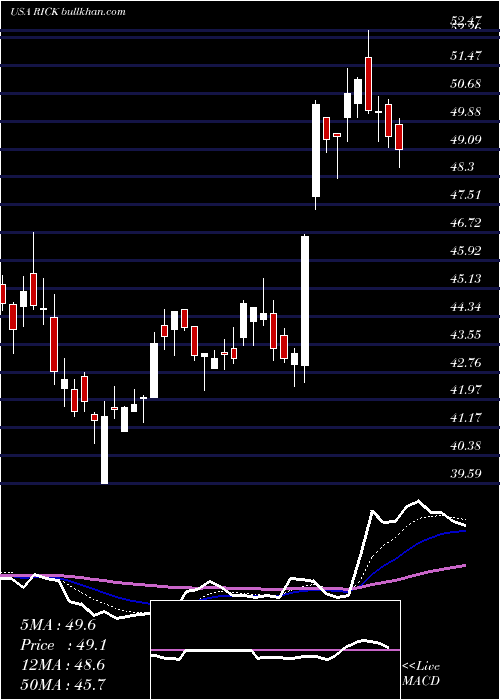Viewport: 500px width, 700px height.
Task: Click the tallest white gap-up candle near 46.72
Action: (x=305, y=301)
